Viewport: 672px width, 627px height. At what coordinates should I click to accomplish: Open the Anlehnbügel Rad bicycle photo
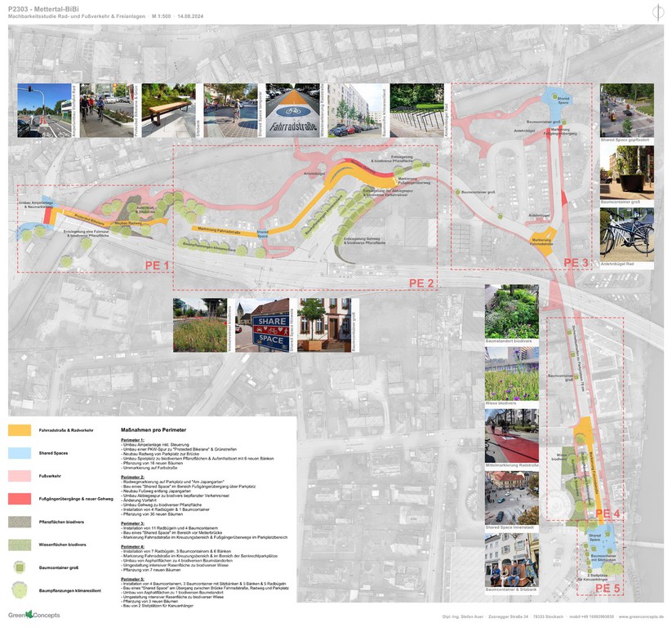coord(626,234)
